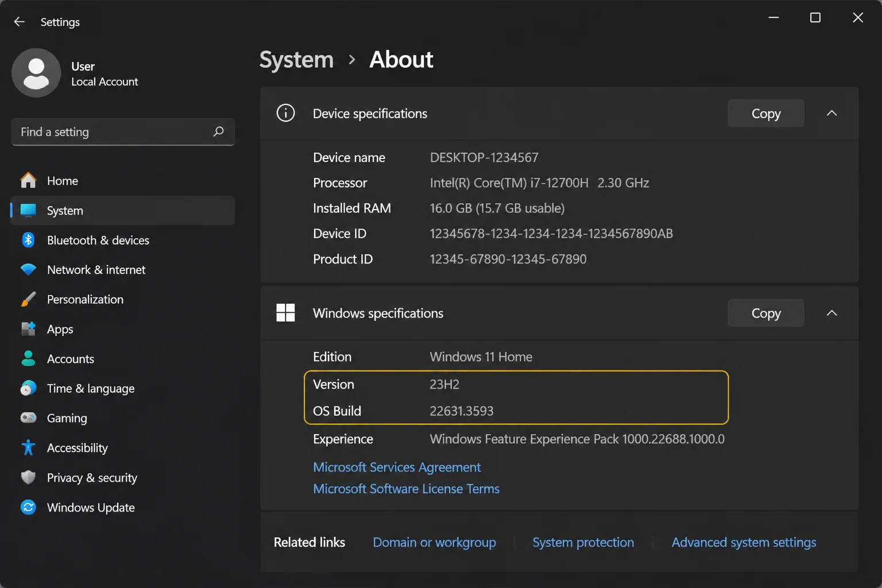Select the Apps category label
882x588 pixels.
tap(60, 329)
